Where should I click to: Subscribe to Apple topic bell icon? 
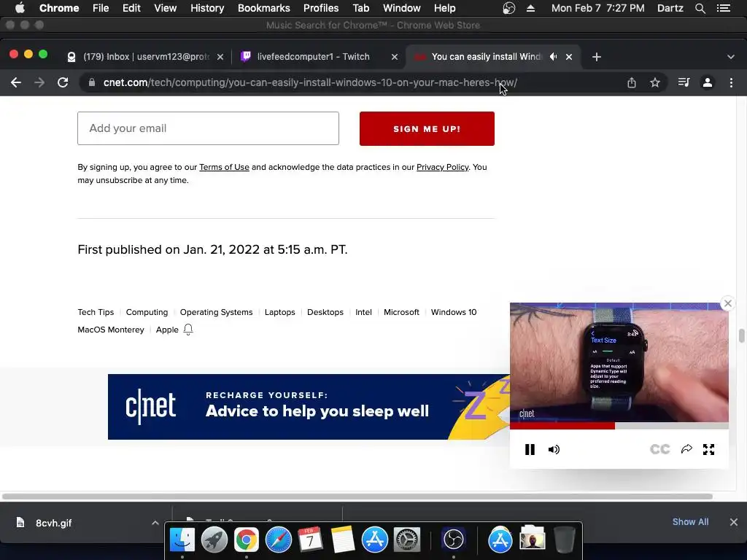[x=188, y=330]
